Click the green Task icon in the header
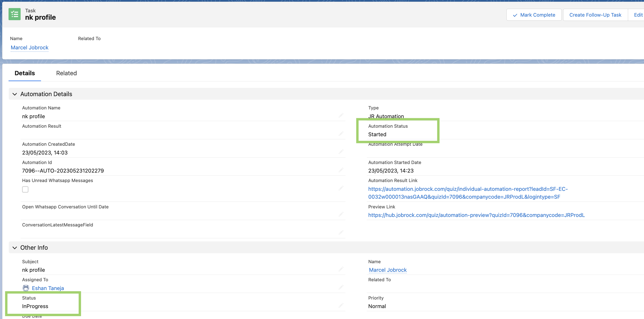The width and height of the screenshot is (644, 319). (14, 14)
